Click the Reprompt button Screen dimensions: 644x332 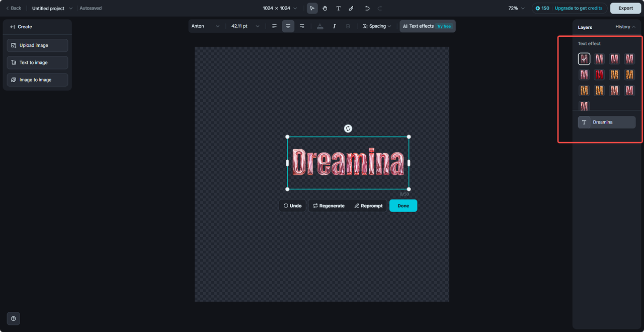368,206
